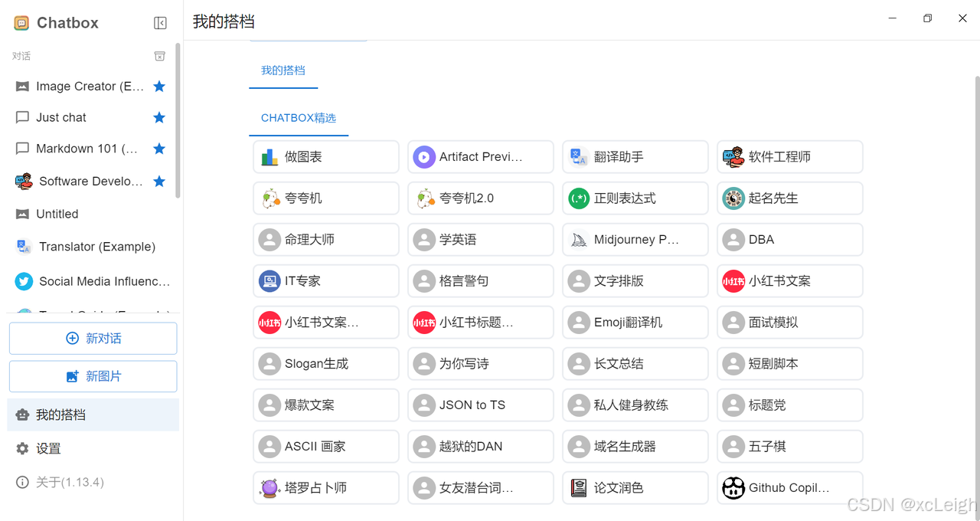This screenshot has width=980, height=521.
Task: Click the Midjourney sailboat icon
Action: click(579, 240)
